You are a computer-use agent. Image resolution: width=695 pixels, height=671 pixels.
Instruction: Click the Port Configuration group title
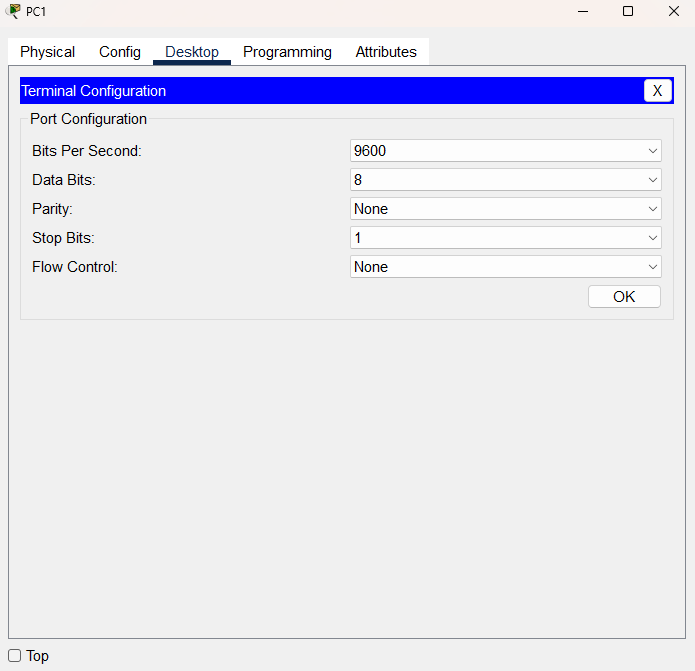coord(88,119)
